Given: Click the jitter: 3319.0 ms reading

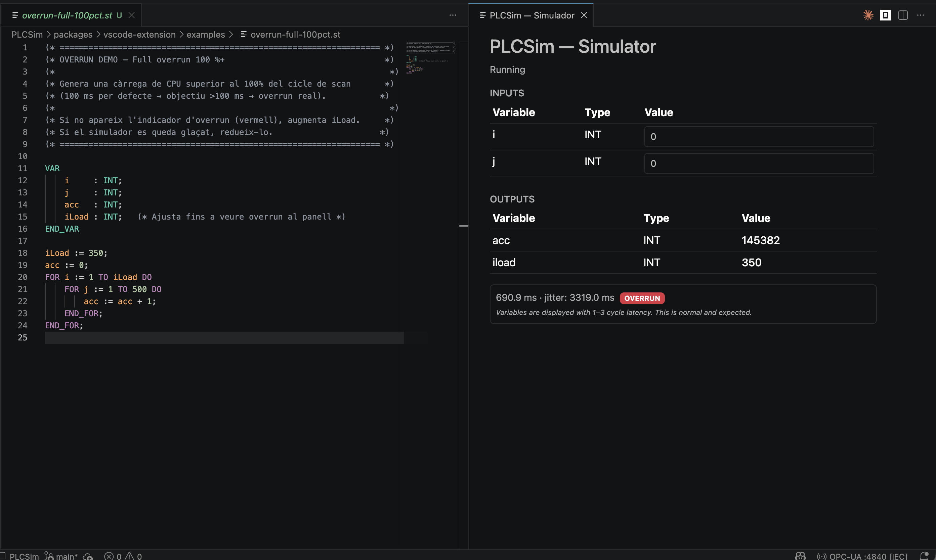Looking at the screenshot, I should point(579,297).
